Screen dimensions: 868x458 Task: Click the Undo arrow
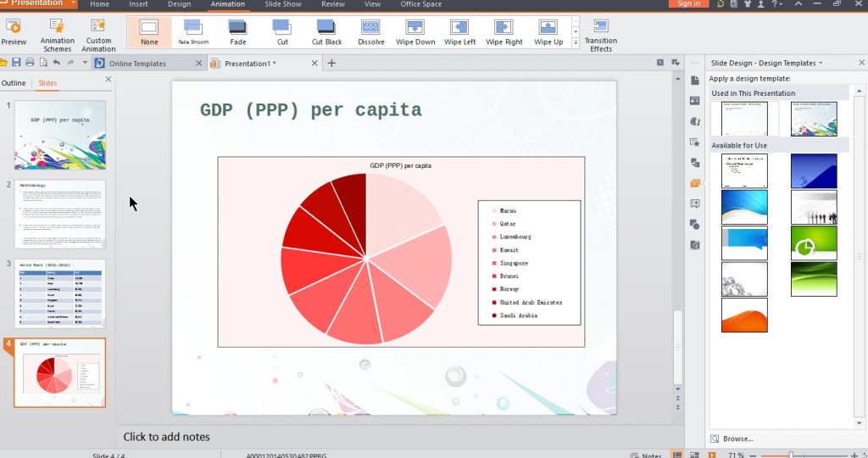57,63
